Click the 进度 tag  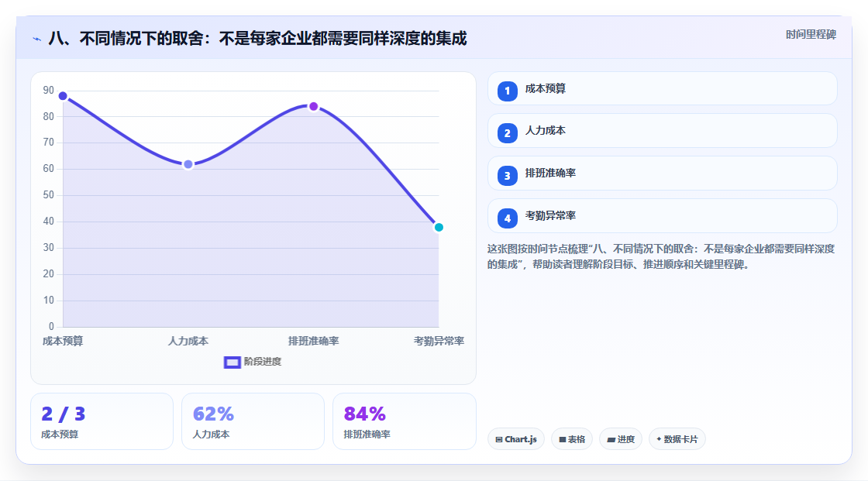coord(621,439)
